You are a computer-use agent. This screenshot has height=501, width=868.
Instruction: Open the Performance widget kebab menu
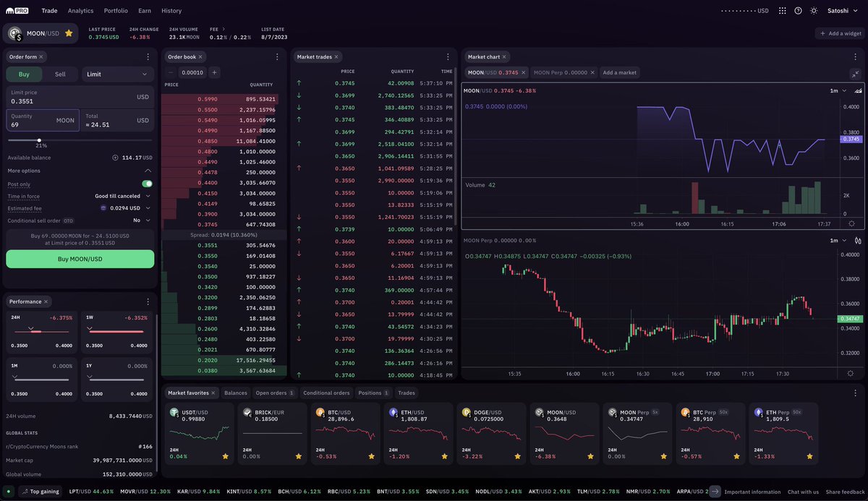(148, 301)
